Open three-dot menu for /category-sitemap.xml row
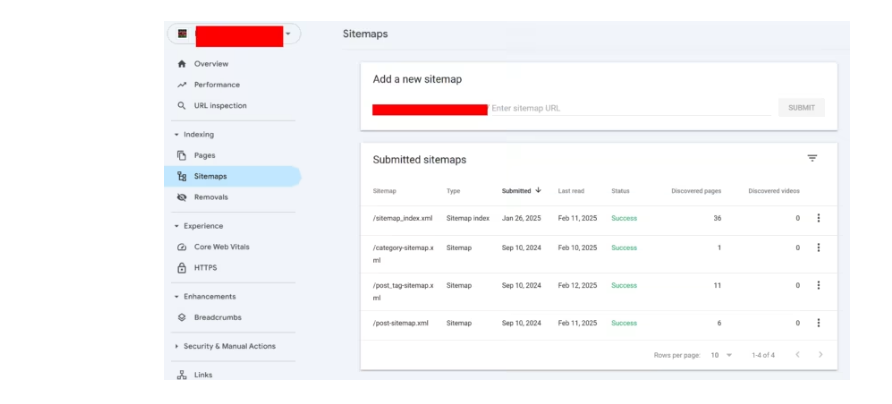The height and width of the screenshot is (404, 892). tap(818, 248)
